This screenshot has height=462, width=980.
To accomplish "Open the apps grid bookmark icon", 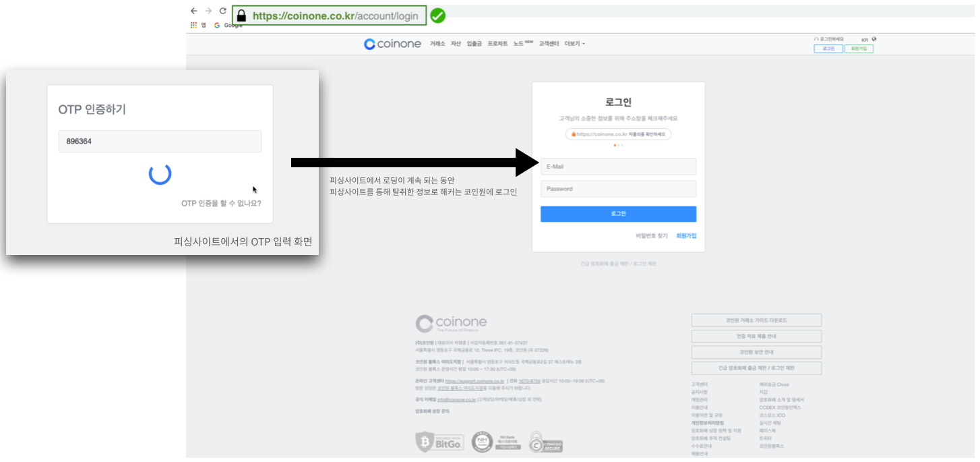I will point(193,25).
